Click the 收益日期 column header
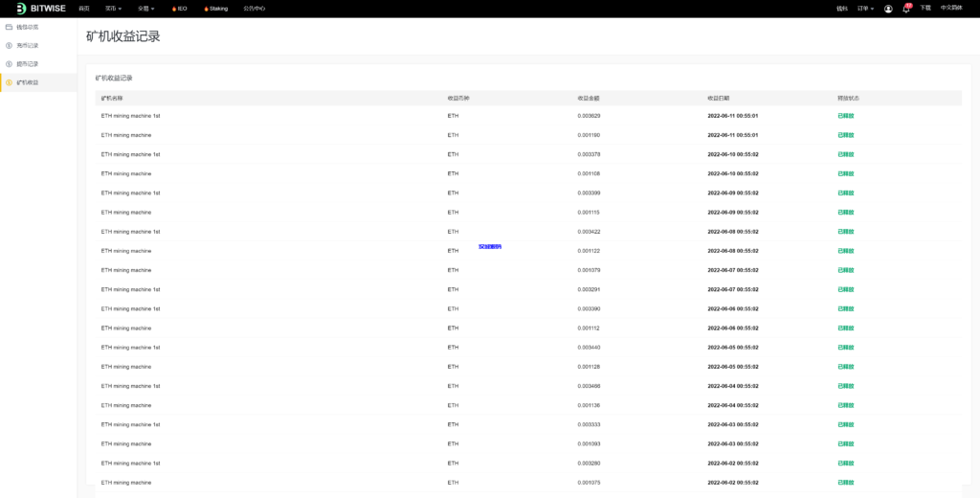The height and width of the screenshot is (498, 980). point(718,98)
